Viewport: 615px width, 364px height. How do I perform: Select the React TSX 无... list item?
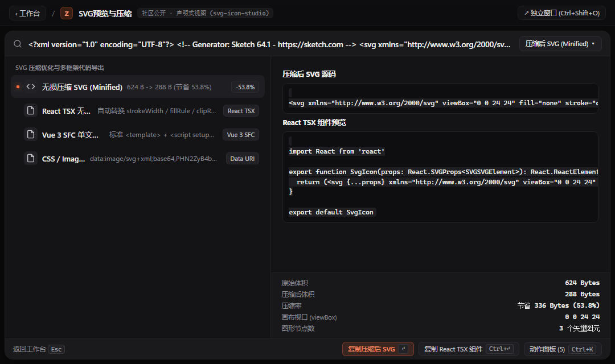pyautogui.click(x=138, y=111)
